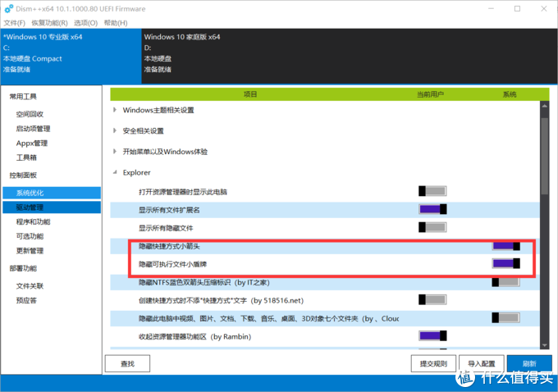Expand '安全相关设置' group arrow
The width and height of the screenshot is (558, 392).
click(x=115, y=130)
